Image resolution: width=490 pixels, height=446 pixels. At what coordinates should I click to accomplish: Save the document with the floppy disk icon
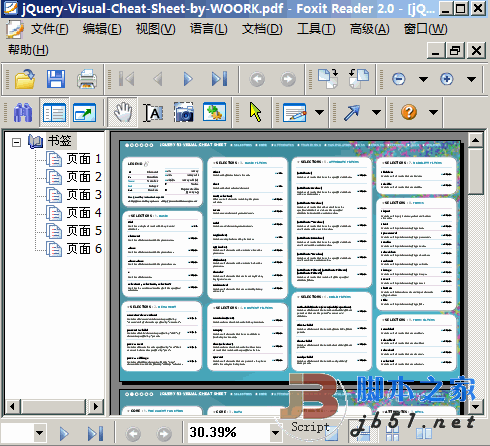[x=56, y=79]
